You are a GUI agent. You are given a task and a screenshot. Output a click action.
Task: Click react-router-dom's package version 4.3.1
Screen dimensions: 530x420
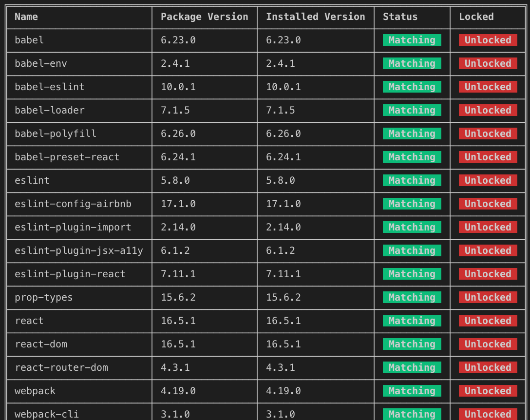[x=175, y=367]
